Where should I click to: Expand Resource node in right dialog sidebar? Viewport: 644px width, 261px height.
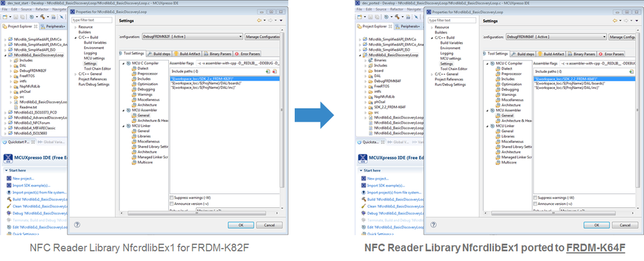pos(432,27)
